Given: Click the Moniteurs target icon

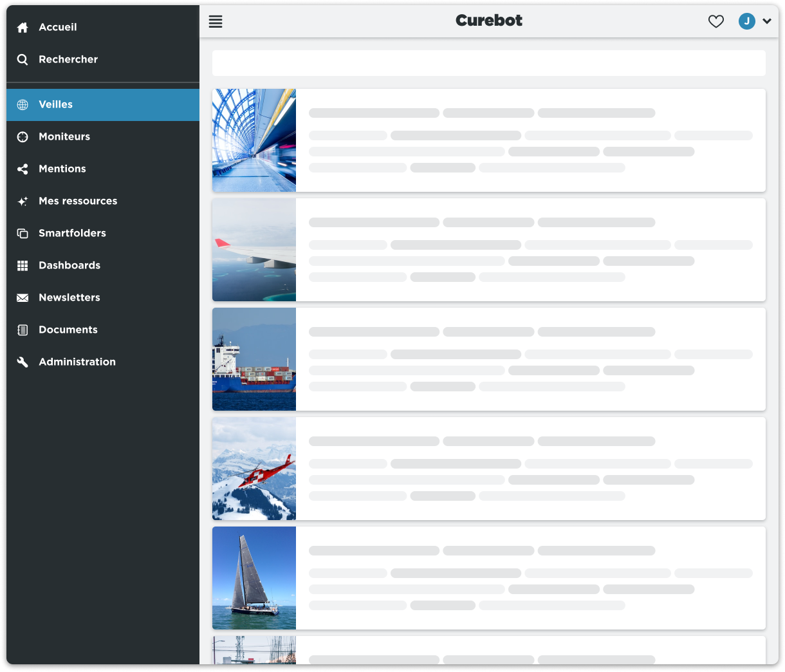Looking at the screenshot, I should (23, 136).
